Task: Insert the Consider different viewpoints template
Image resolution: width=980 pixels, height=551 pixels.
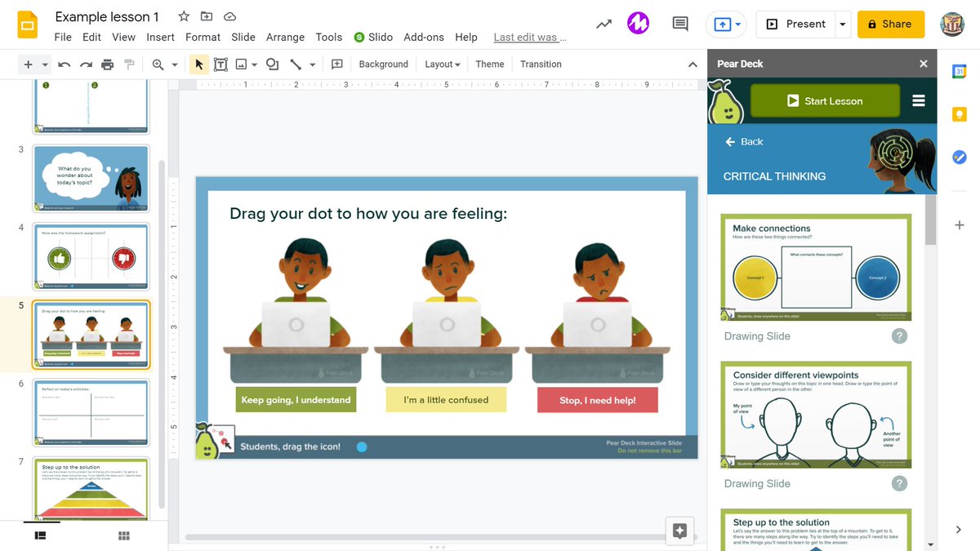Action: (816, 415)
